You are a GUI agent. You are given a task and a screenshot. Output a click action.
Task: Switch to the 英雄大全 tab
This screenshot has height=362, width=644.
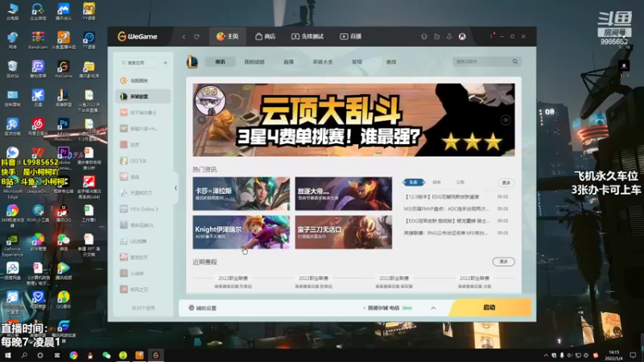coord(323,62)
